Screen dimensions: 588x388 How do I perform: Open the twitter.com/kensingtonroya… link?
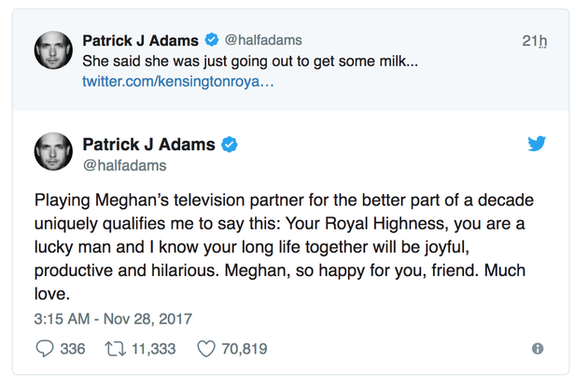[x=178, y=83]
